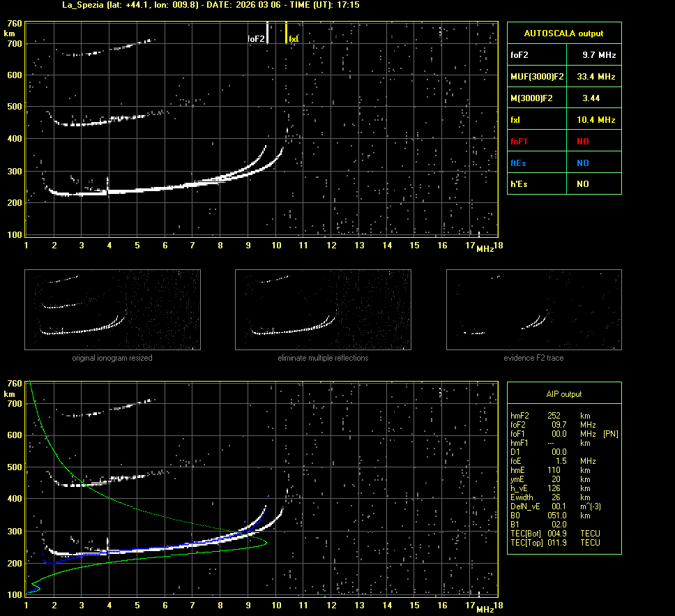The height and width of the screenshot is (616, 675).
Task: Open the 'eliminate multiple reflections' thumbnail
Action: (323, 310)
